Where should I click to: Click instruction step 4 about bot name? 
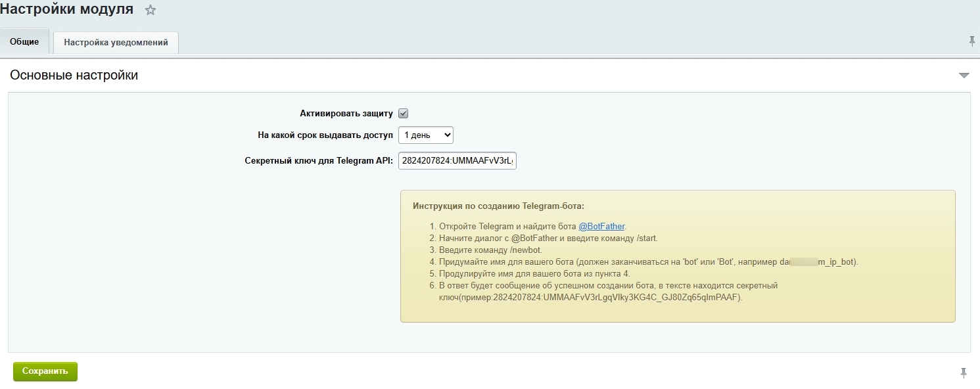[x=648, y=262]
